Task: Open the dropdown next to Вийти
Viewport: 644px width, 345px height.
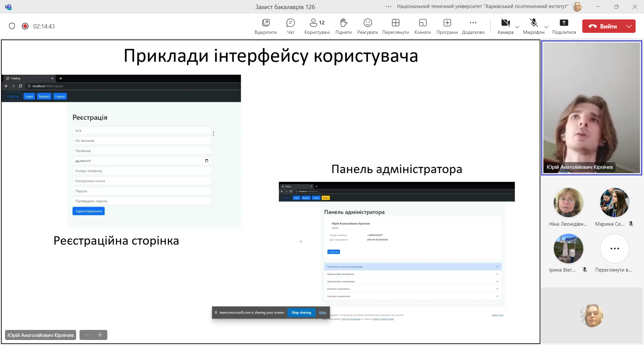Action: [x=629, y=26]
